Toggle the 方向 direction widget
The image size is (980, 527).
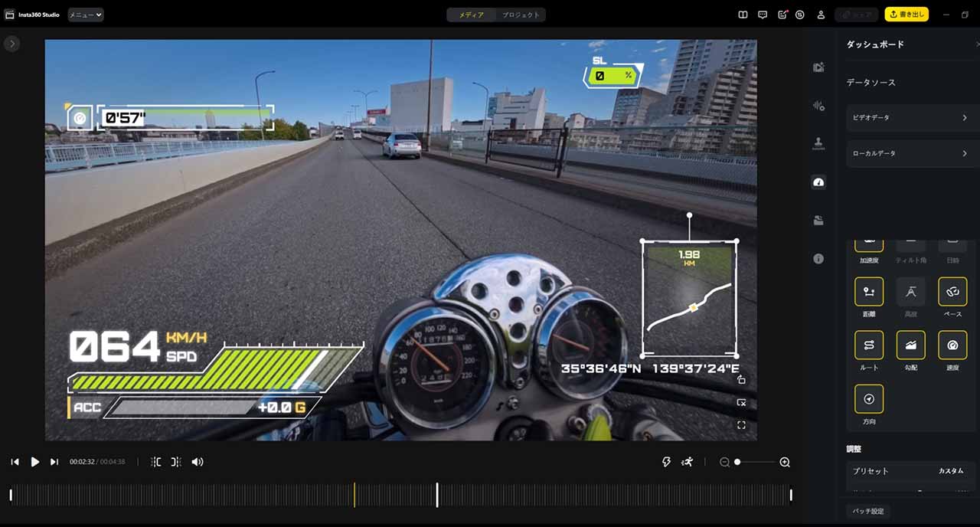pos(869,399)
